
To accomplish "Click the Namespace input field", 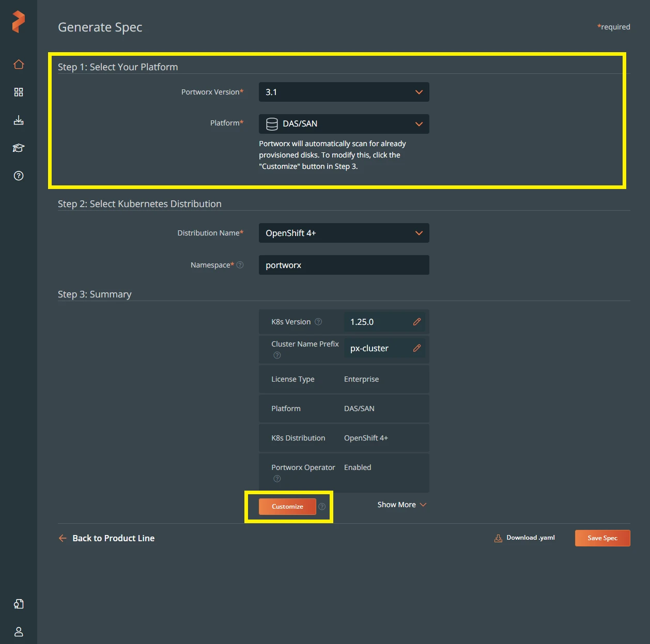I will coord(344,265).
